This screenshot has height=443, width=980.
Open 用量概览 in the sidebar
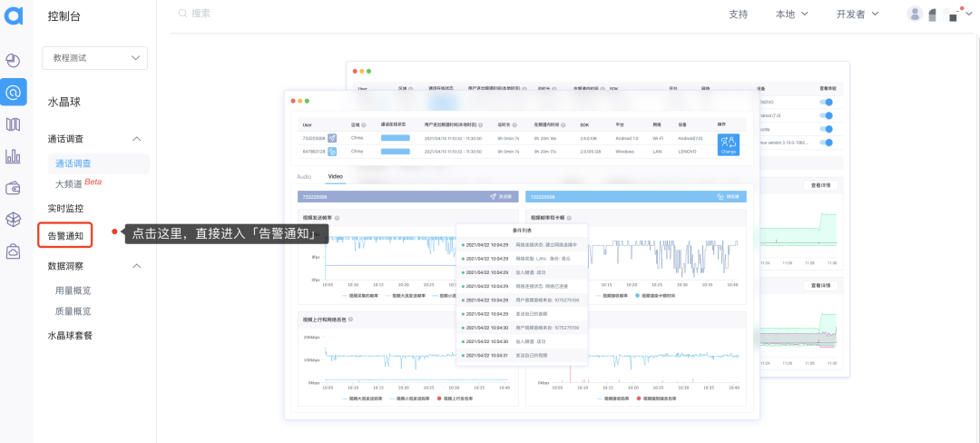73,290
